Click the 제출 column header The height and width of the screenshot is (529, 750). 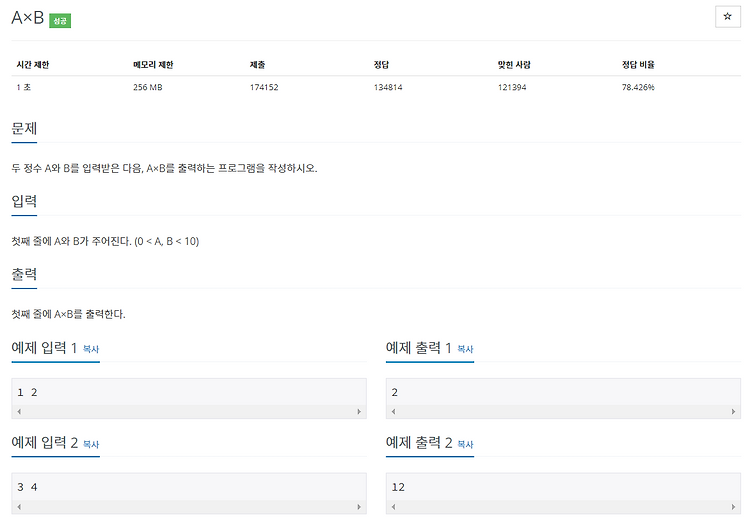[257, 65]
